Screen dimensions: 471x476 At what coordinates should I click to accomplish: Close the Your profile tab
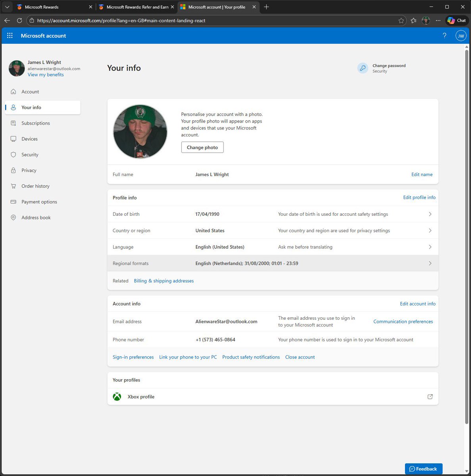tap(254, 7)
